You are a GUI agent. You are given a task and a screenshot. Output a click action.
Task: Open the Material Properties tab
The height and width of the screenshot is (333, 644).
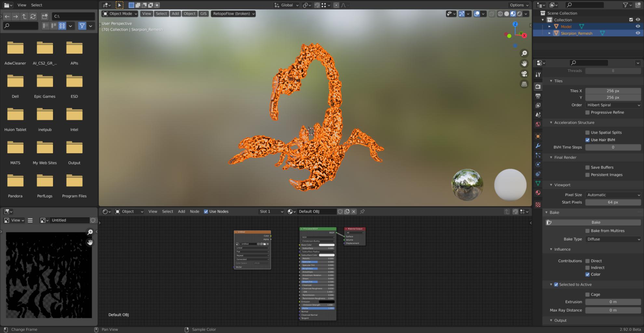pos(538,193)
